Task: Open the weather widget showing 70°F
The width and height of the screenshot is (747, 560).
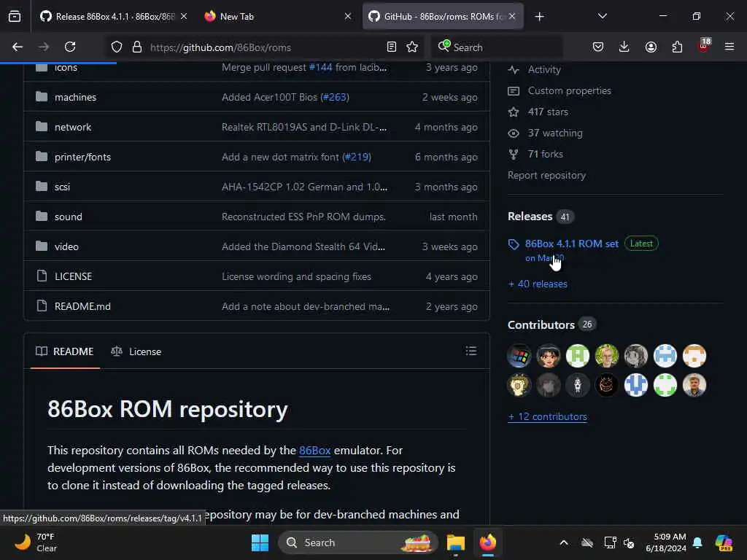Action: (36, 542)
